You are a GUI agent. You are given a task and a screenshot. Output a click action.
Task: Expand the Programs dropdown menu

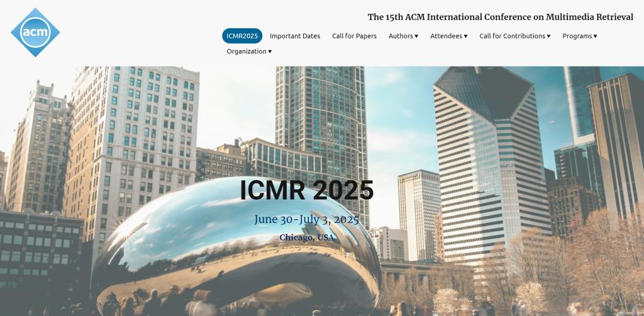pyautogui.click(x=580, y=36)
